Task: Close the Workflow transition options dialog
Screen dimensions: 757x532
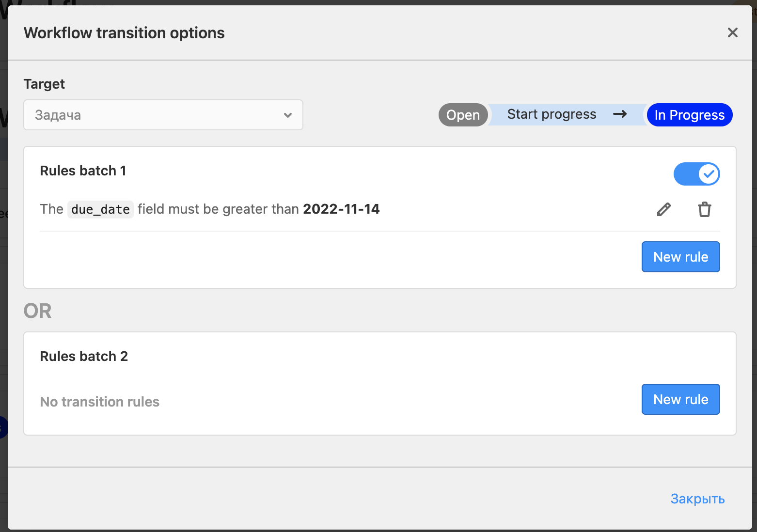Action: pyautogui.click(x=732, y=32)
